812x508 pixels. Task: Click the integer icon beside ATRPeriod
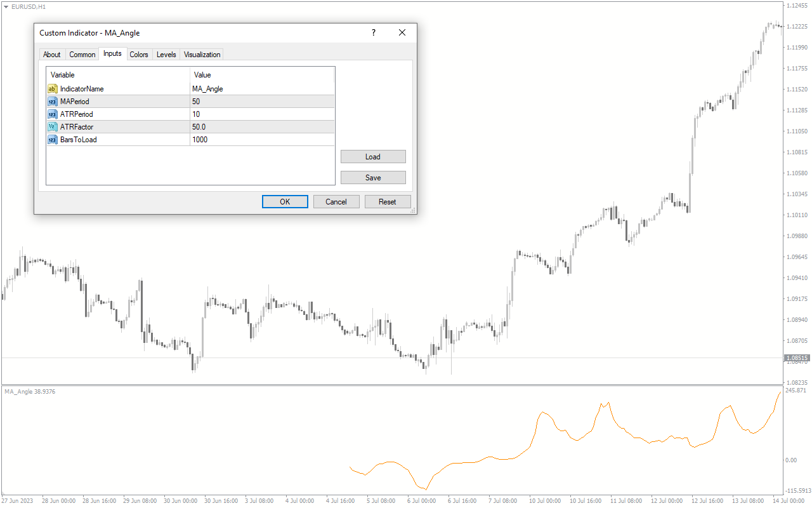click(x=52, y=114)
